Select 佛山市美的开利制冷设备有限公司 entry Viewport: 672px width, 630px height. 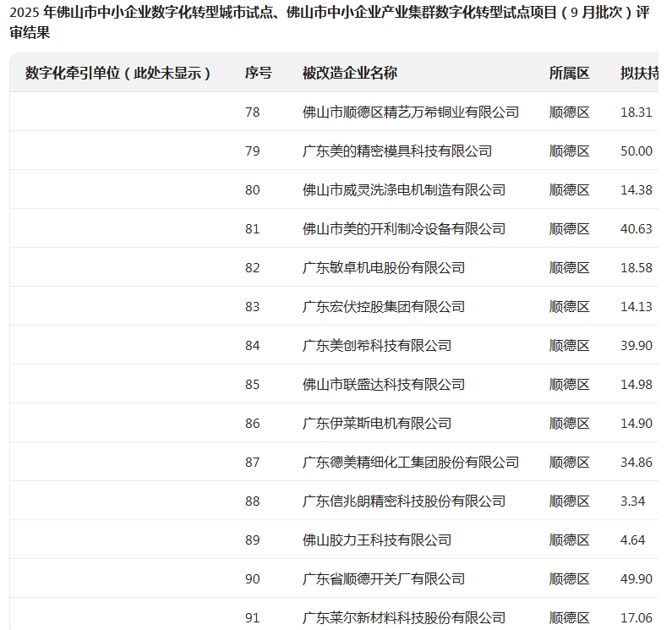[x=404, y=229]
